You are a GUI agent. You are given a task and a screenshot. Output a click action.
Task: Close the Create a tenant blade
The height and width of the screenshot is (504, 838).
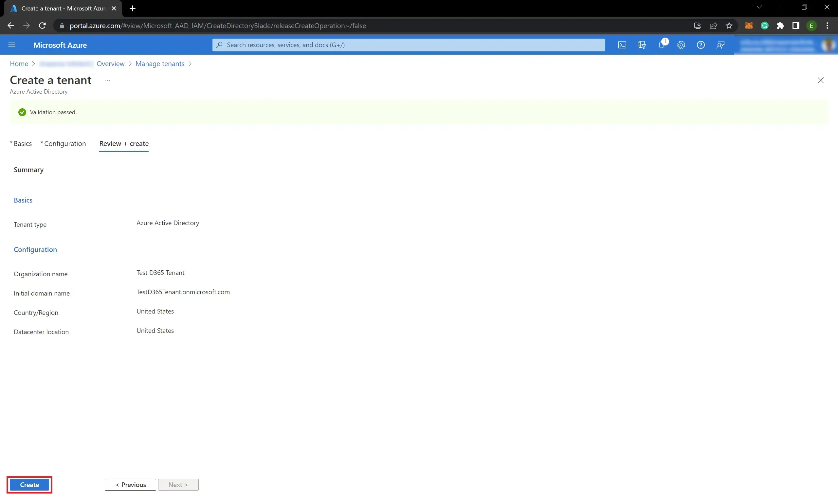tap(820, 80)
